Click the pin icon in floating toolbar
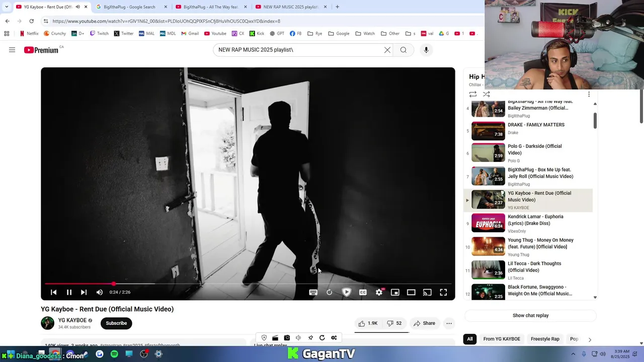The height and width of the screenshot is (362, 644). click(x=310, y=338)
